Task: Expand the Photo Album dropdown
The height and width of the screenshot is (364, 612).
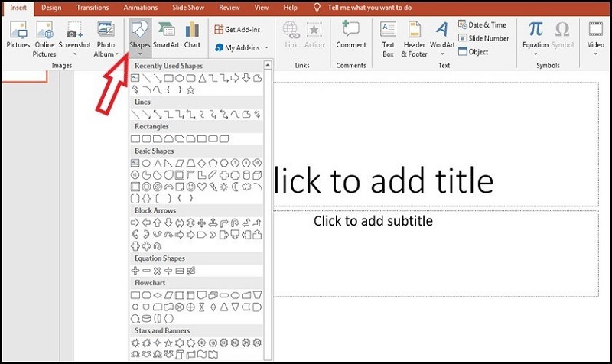Action: [116, 54]
